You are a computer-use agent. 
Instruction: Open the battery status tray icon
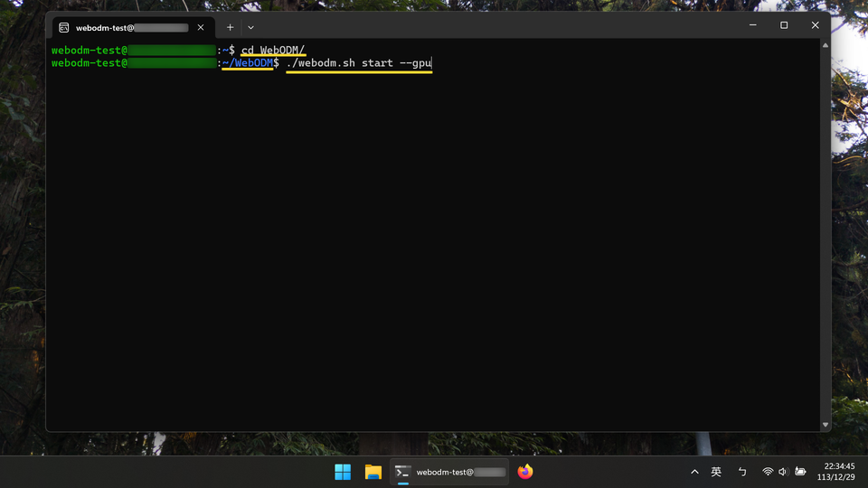(x=800, y=472)
